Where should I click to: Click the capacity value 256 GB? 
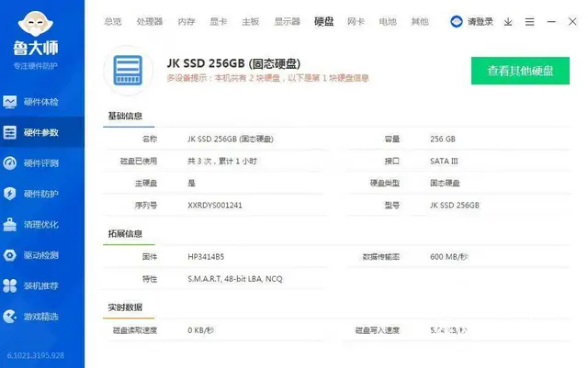coord(443,139)
